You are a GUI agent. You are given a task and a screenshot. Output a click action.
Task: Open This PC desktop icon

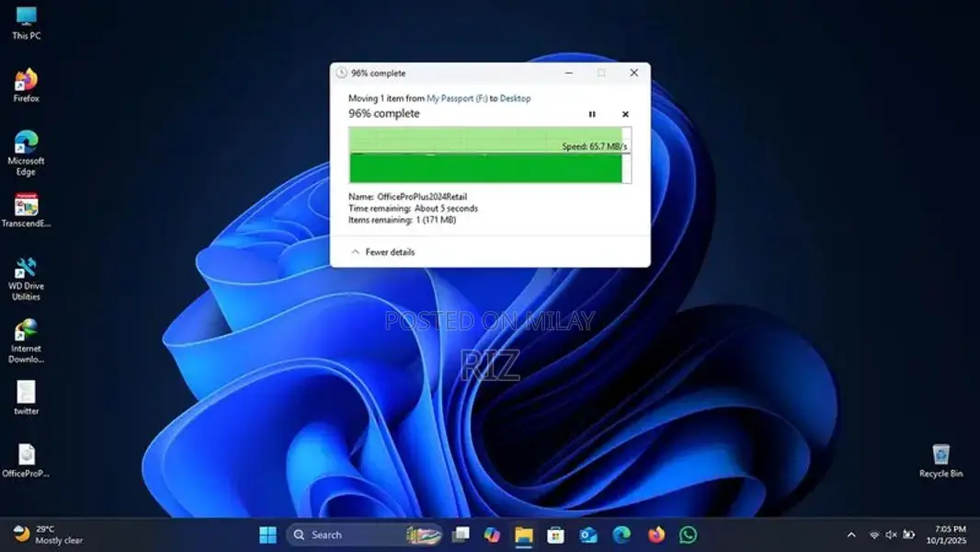coord(27,22)
